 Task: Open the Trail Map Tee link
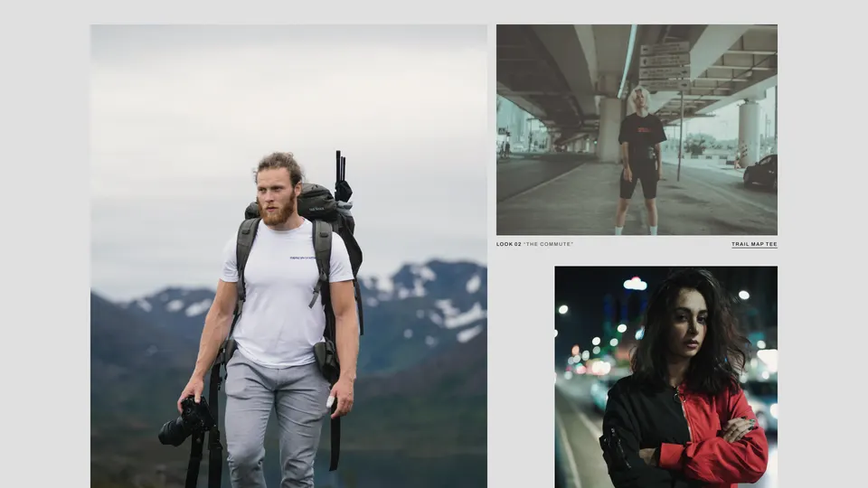pos(754,244)
